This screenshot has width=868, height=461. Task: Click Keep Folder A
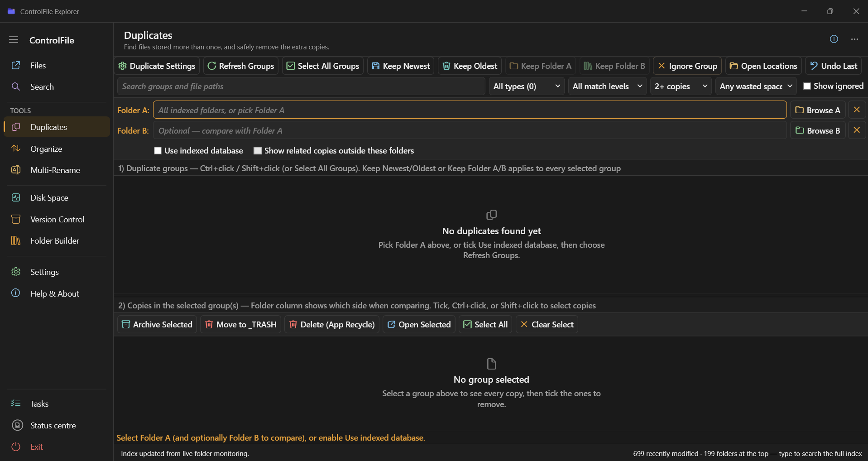coord(541,66)
